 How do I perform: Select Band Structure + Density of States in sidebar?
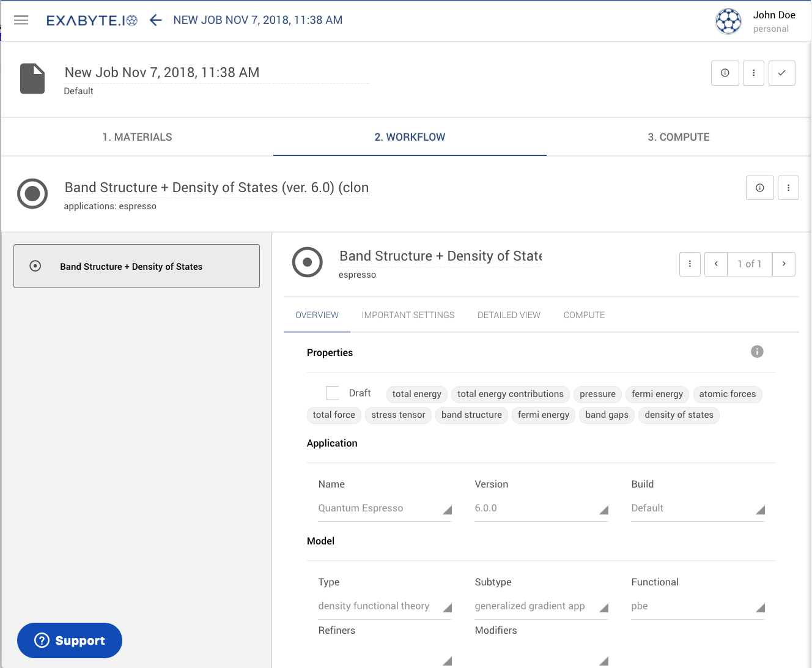click(136, 266)
